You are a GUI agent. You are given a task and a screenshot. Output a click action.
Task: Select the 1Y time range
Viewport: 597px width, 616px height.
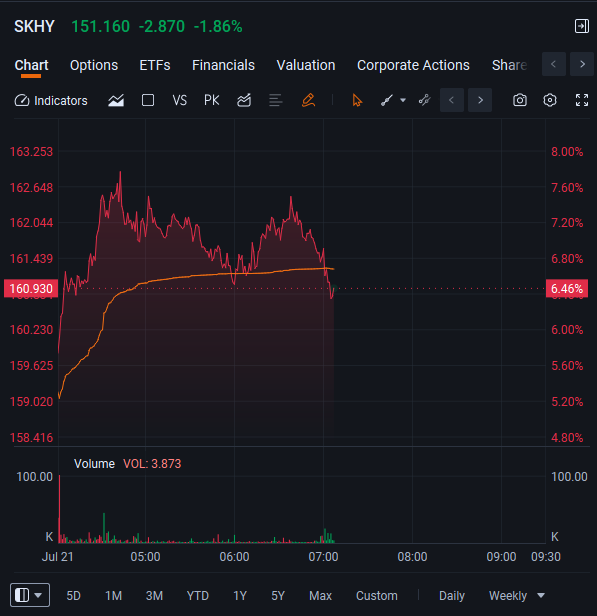(240, 596)
